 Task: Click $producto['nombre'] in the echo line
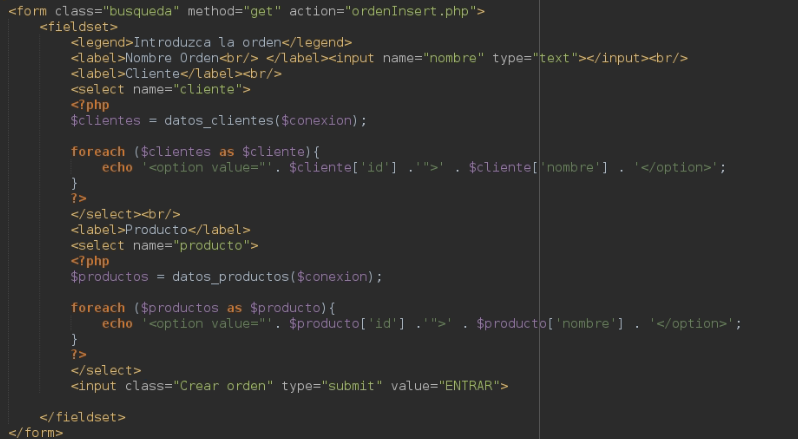(x=550, y=324)
